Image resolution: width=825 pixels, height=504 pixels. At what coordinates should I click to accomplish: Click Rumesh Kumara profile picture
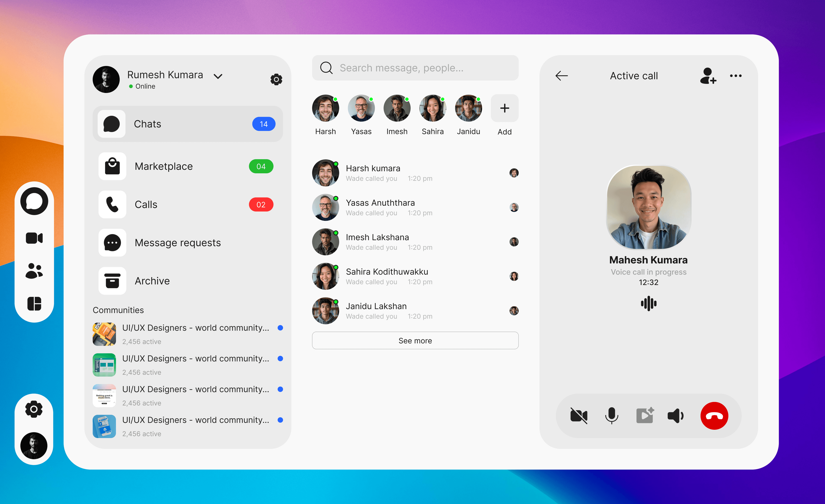[106, 79]
